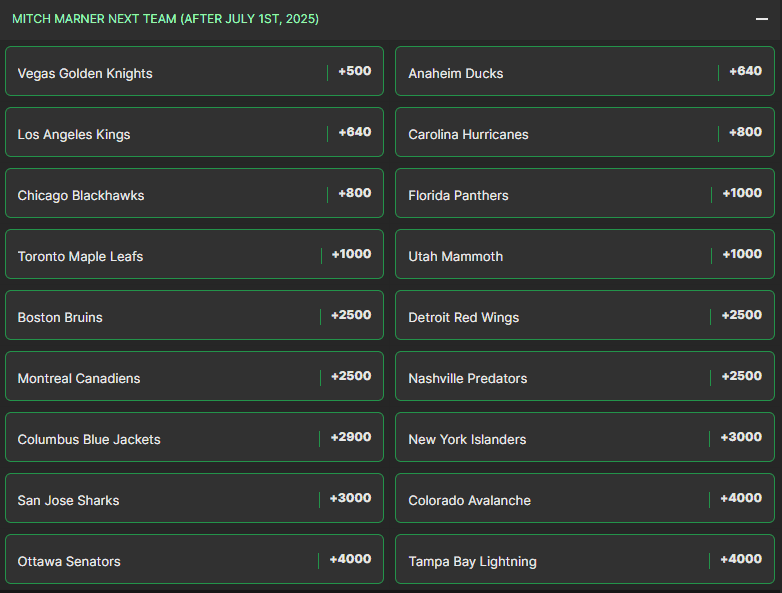The image size is (782, 593).
Task: Choose Tampa Bay Lightning at +4000
Action: [x=584, y=560]
